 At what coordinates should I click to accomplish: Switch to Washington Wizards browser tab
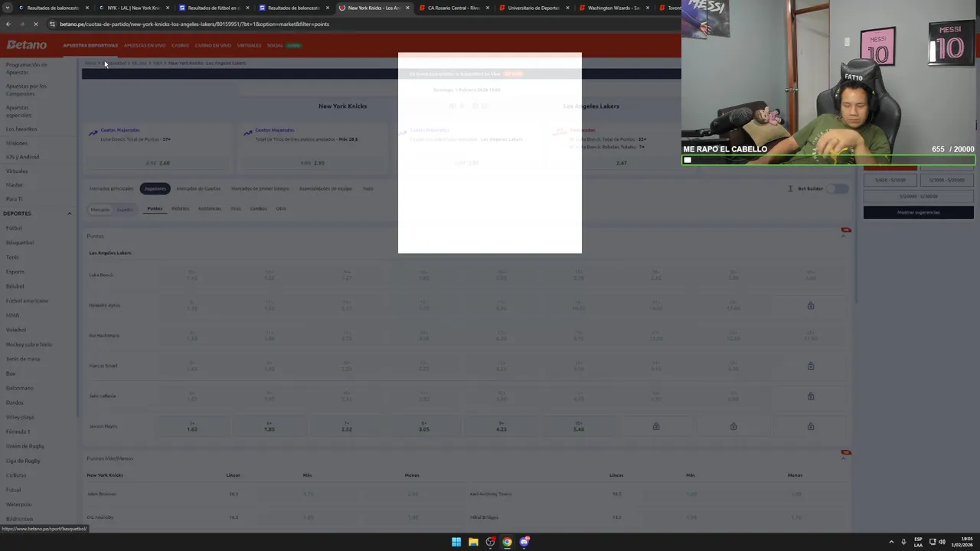tap(612, 8)
